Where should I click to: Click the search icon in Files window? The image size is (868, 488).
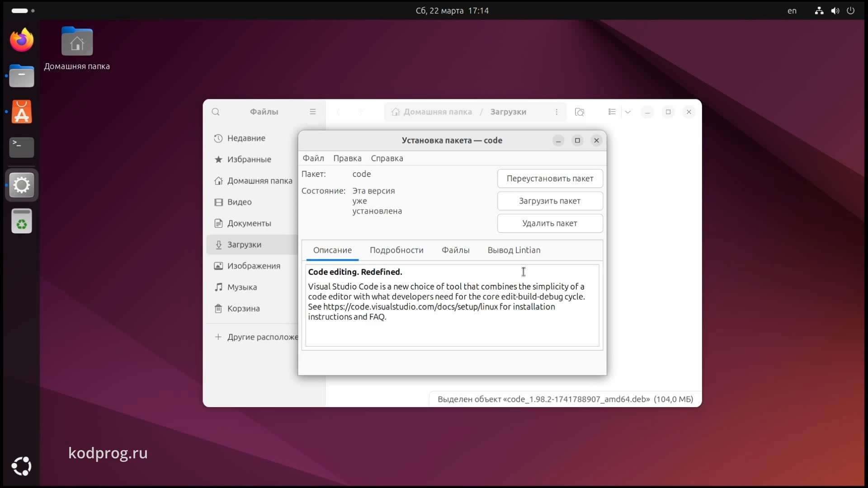point(216,112)
